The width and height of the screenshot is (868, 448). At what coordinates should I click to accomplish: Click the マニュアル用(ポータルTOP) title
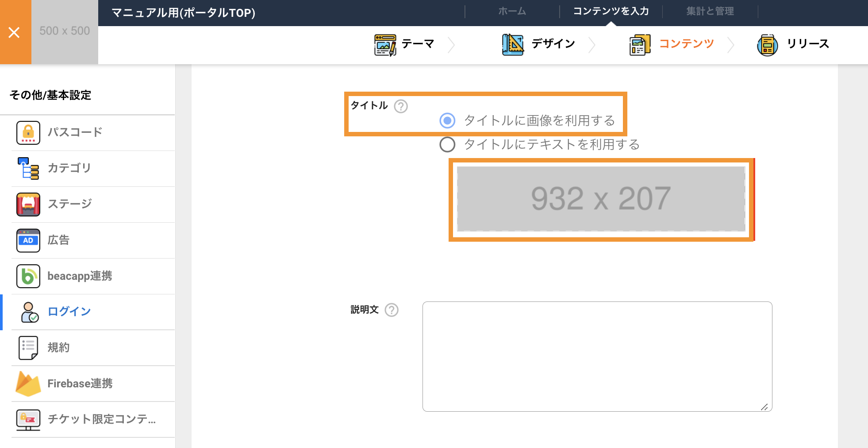click(x=183, y=12)
